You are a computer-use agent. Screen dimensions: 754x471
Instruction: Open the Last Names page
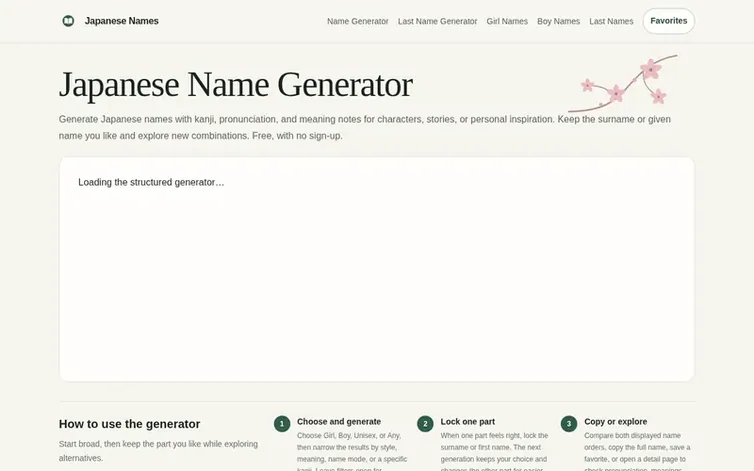pos(611,21)
